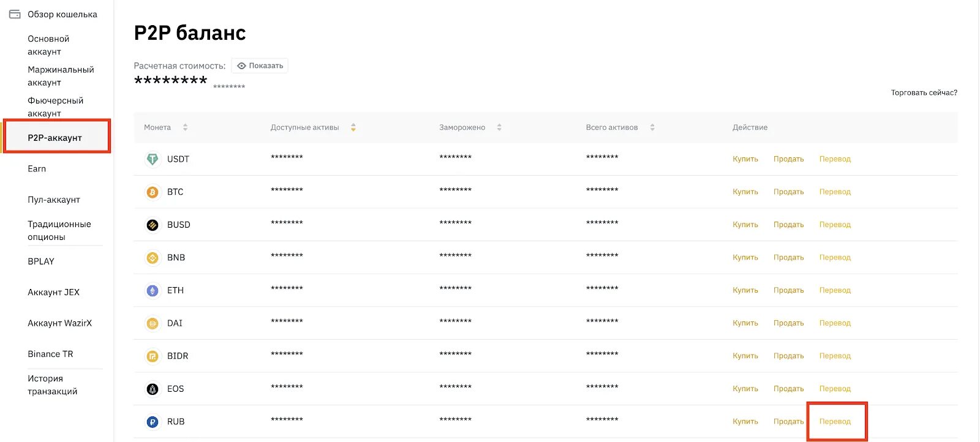Click Купить in ETH row
Viewport: 980px width, 442px height.
coord(745,291)
